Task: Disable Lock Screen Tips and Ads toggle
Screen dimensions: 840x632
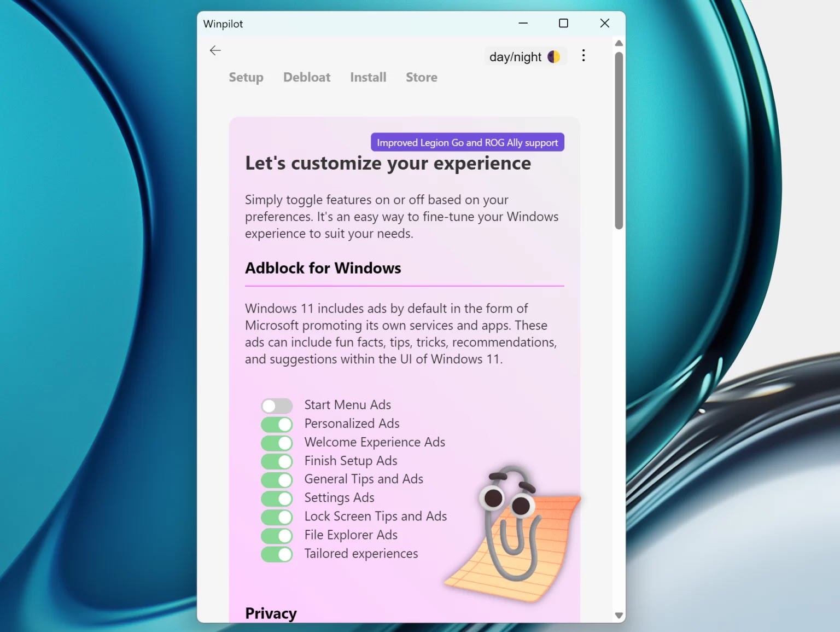Action: 277,517
